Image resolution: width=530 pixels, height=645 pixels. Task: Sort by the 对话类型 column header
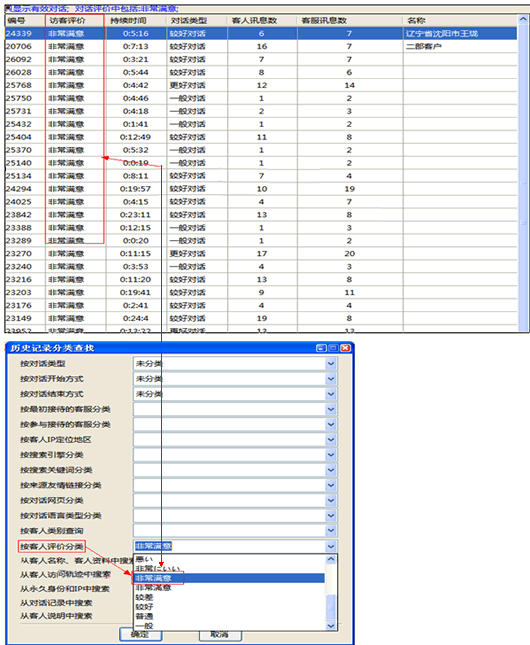coord(197,21)
